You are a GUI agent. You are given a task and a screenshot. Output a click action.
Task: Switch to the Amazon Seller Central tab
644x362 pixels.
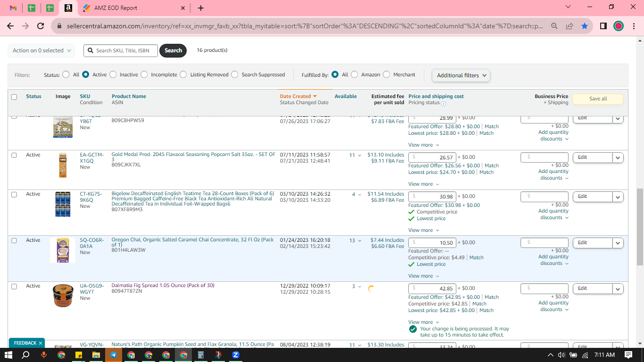(68, 8)
